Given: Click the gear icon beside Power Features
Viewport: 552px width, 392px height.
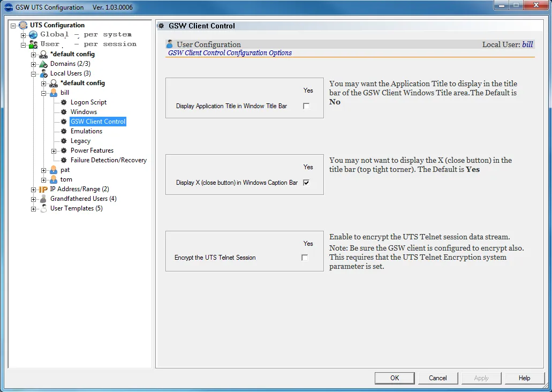Looking at the screenshot, I should click(64, 150).
